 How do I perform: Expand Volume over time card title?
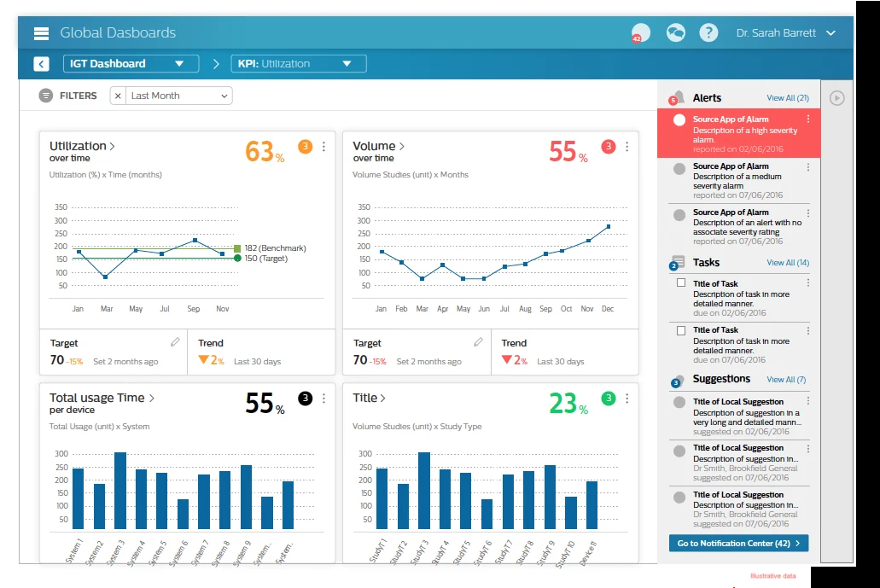point(378,147)
